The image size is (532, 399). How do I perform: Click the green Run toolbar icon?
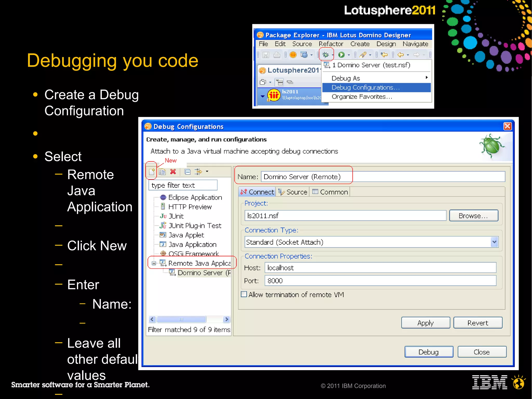[341, 55]
